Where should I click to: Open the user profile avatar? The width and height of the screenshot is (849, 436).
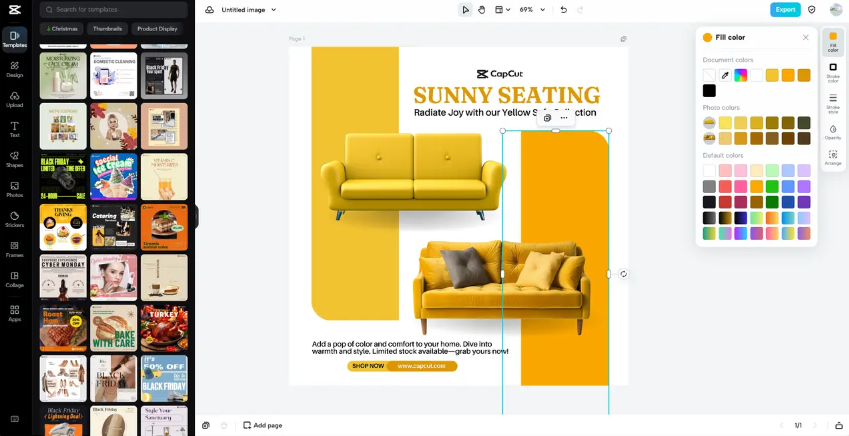coord(836,10)
